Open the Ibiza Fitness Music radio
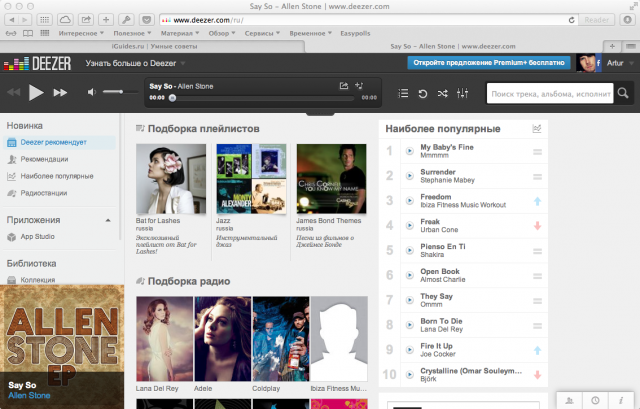640x409 pixels. (x=339, y=339)
